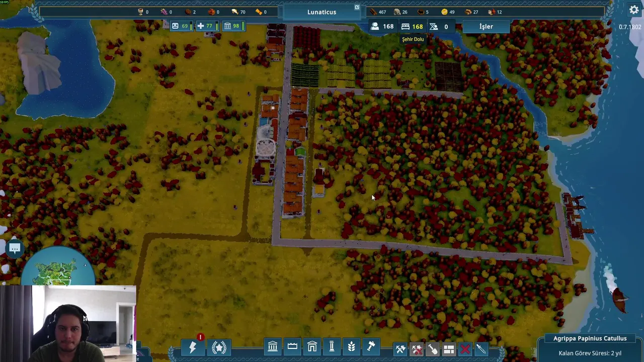Image resolution: width=644 pixels, height=362 pixels.
Task: Click the housing bed counter 168
Action: tap(412, 26)
